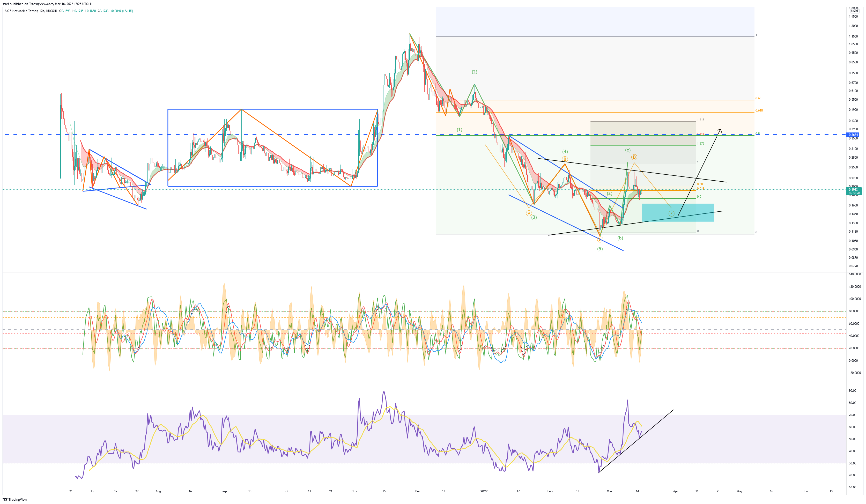This screenshot has width=866, height=504.
Task: Select the circled orange B label
Action: point(565,159)
